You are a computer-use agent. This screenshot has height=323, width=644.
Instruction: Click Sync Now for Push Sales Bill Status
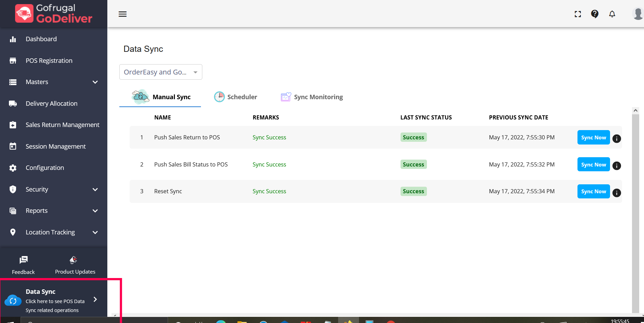point(593,164)
